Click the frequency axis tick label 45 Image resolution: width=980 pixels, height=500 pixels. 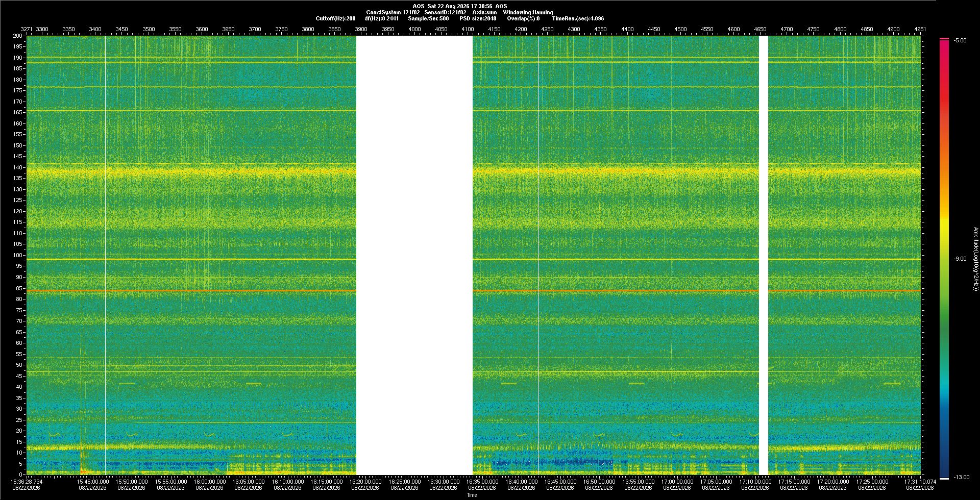tap(19, 376)
